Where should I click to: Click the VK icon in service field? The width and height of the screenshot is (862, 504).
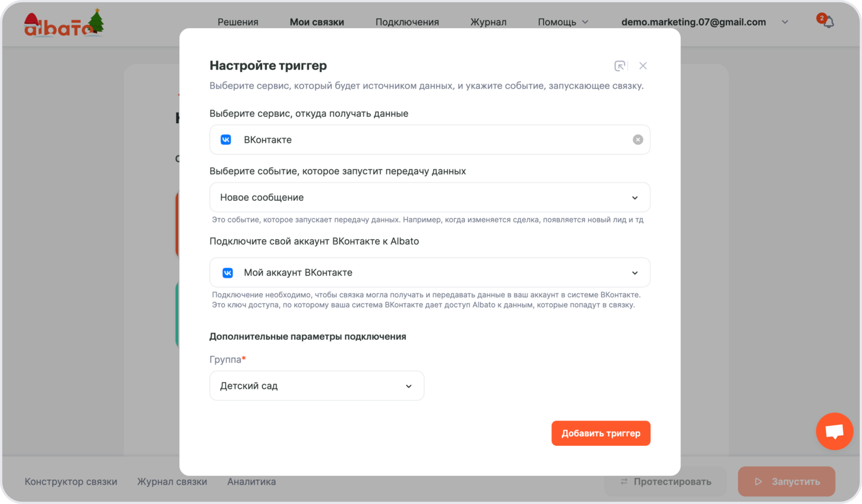[226, 139]
